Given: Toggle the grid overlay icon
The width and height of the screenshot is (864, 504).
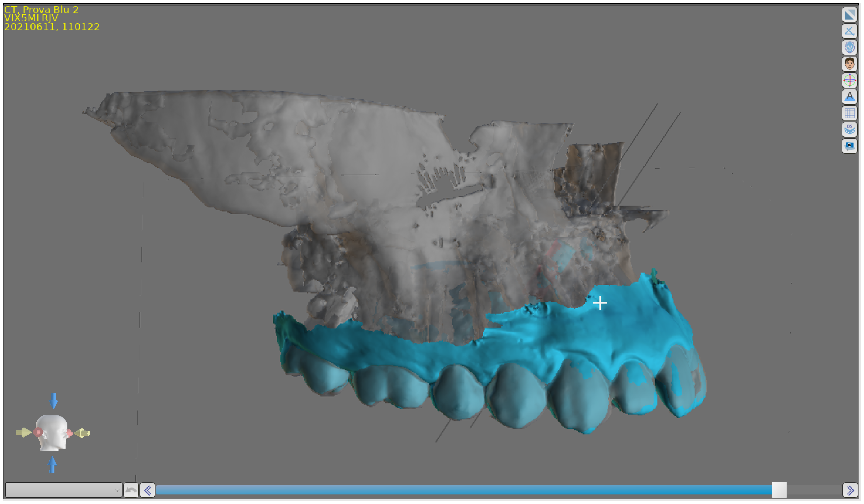Looking at the screenshot, I should (x=849, y=113).
